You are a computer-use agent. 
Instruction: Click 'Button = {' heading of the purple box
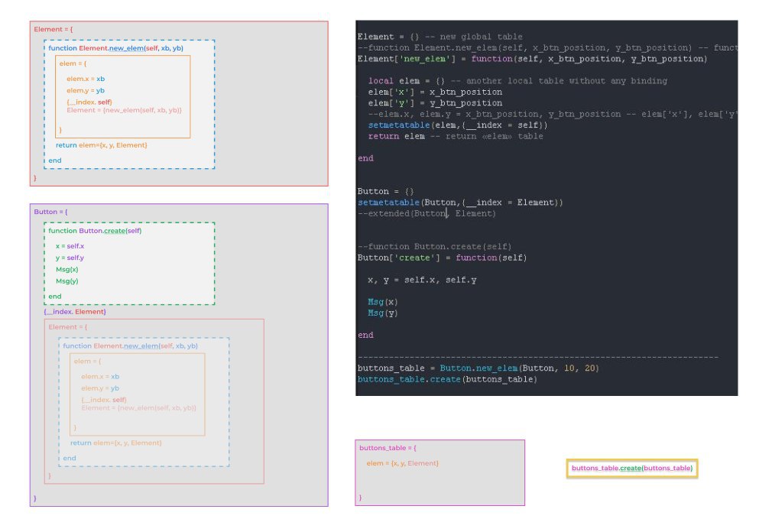coord(50,212)
